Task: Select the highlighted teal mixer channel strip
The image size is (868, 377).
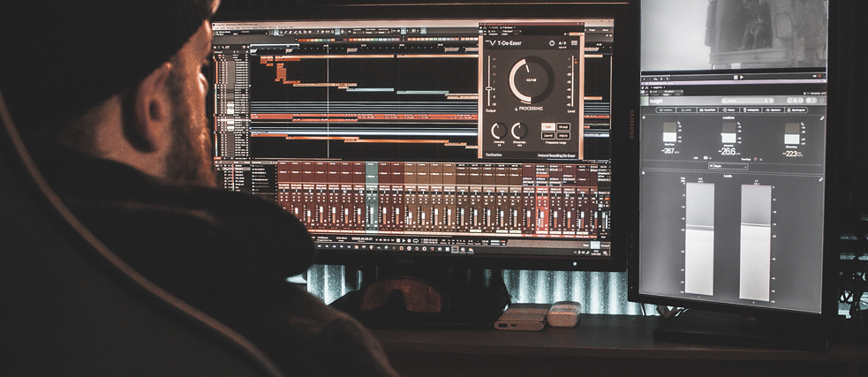Action: tap(372, 199)
